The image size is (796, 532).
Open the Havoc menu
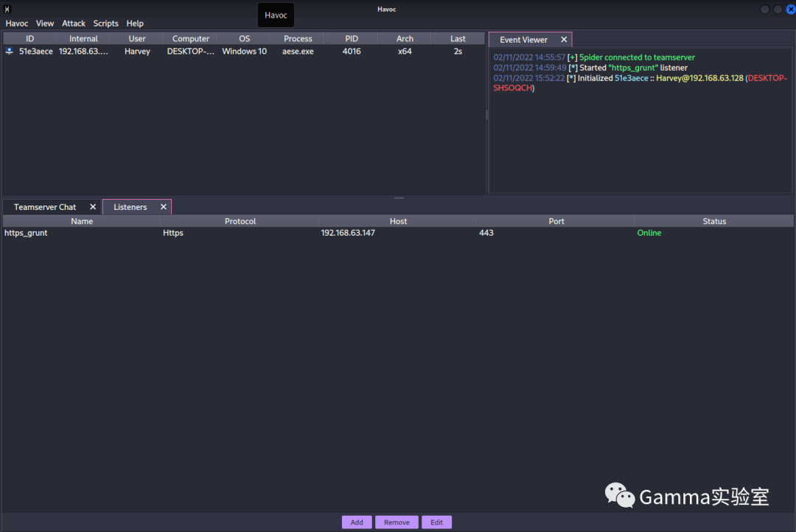point(17,24)
